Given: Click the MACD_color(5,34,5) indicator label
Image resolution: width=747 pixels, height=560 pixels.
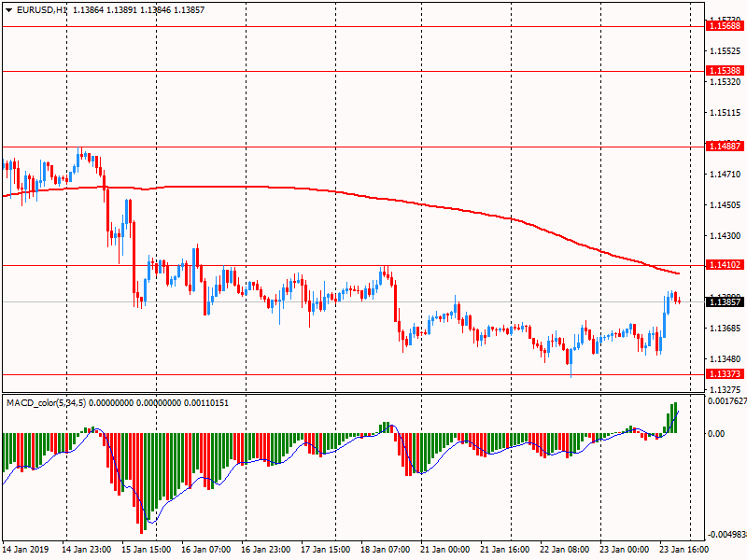Looking at the screenshot, I should [46, 403].
